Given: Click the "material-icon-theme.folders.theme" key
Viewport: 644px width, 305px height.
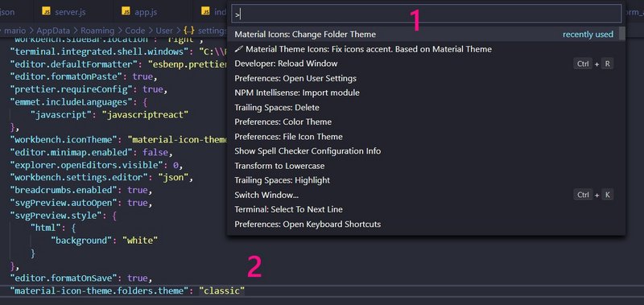Looking at the screenshot, I should [99, 291].
